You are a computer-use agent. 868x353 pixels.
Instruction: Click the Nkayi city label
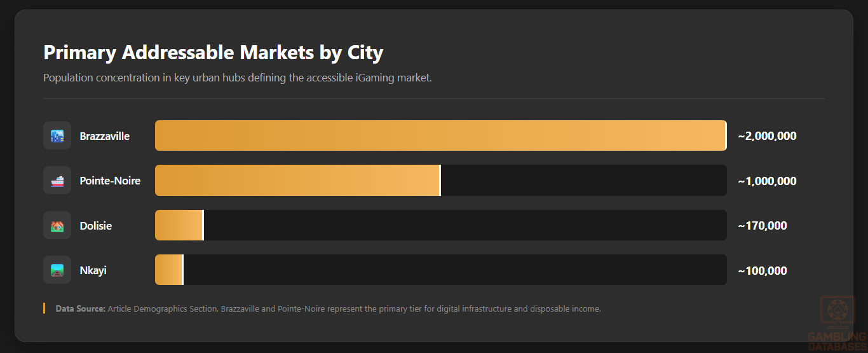(93, 270)
